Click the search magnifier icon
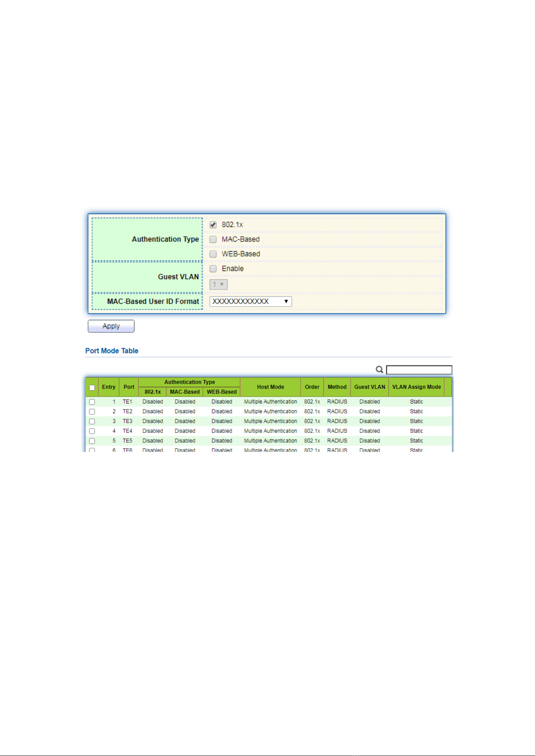535x756 pixels. tap(379, 370)
